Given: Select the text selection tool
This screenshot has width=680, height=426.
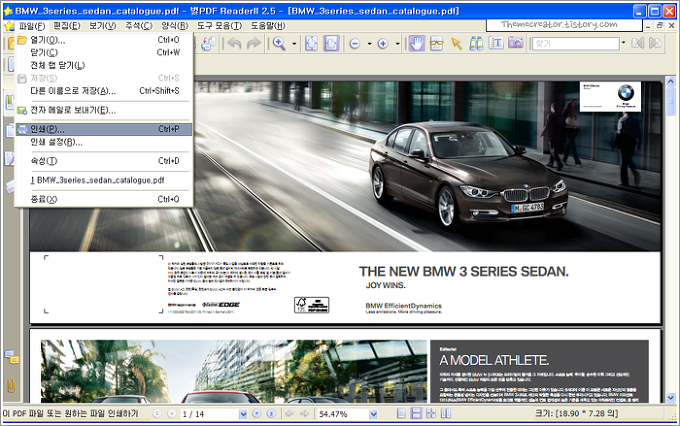Looking at the screenshot, I should (496, 43).
